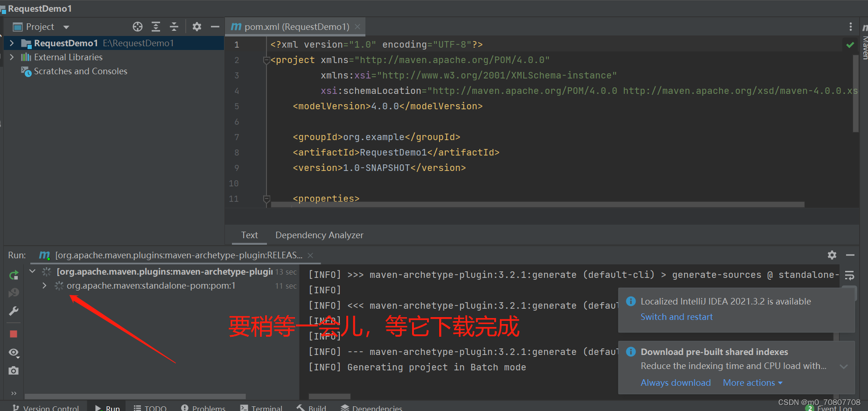Open the editor tabs more options menu
This screenshot has width=868, height=411.
[851, 27]
